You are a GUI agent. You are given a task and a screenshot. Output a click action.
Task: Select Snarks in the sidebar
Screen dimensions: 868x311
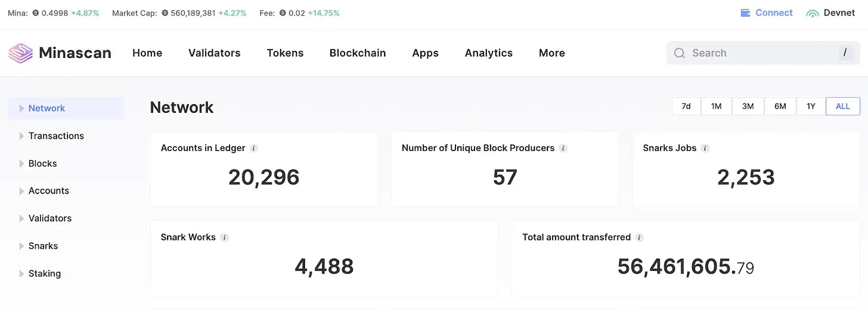click(44, 246)
